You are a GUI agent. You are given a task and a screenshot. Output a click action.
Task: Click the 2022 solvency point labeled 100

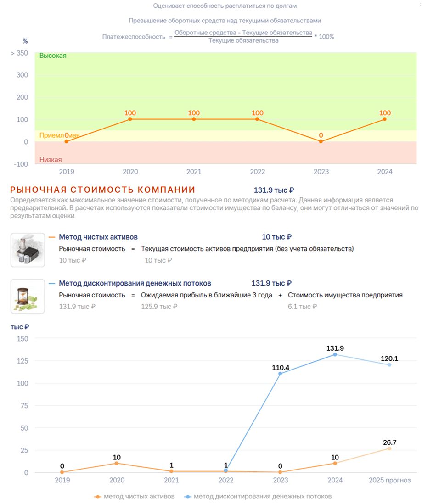[257, 119]
